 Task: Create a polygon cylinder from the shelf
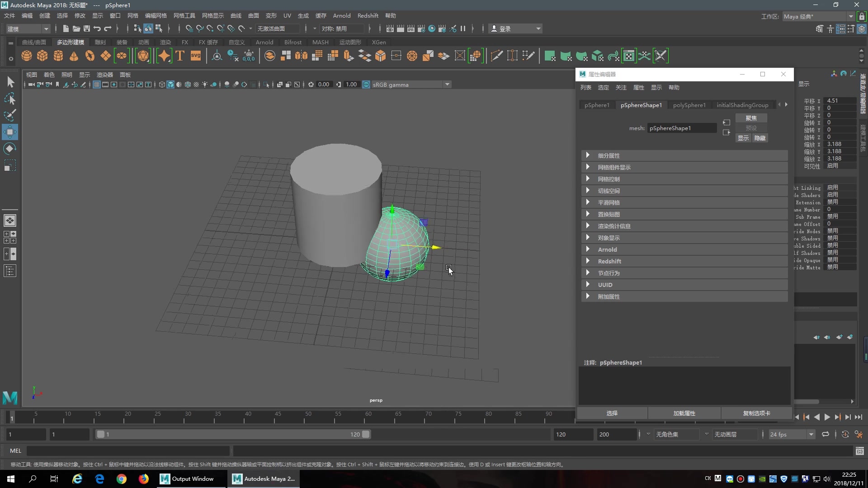point(58,56)
